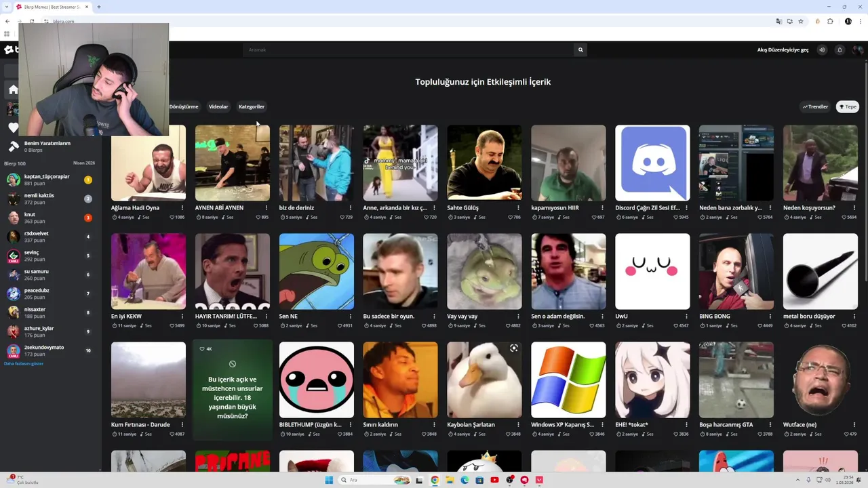Open the Windows Start button

point(329,480)
